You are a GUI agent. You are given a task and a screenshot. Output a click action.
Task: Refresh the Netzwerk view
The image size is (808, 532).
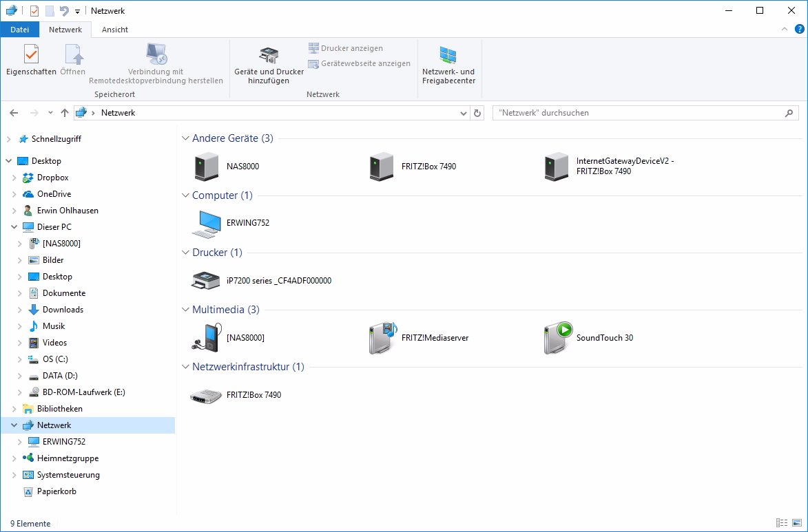tap(477, 114)
